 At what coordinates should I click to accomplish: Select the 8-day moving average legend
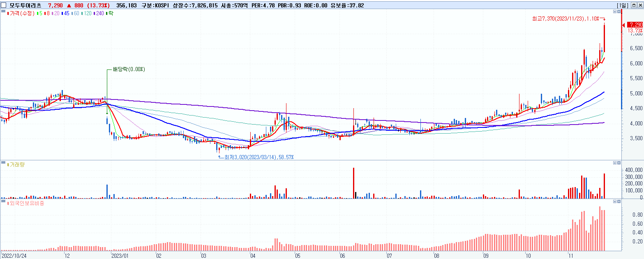coord(46,14)
